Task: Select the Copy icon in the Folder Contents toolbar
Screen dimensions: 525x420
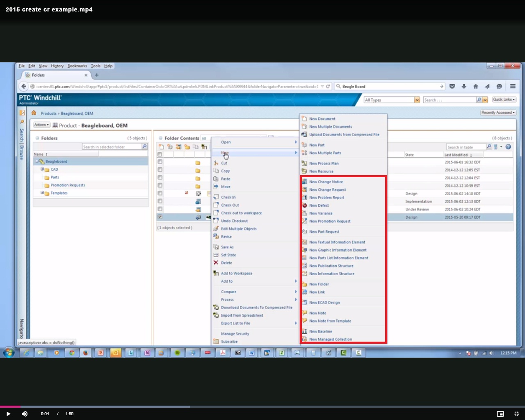Action: click(196, 146)
